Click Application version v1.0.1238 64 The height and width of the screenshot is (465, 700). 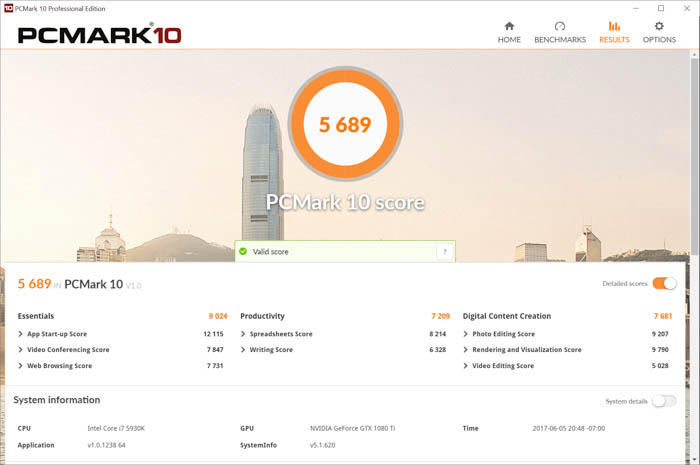coord(106,445)
